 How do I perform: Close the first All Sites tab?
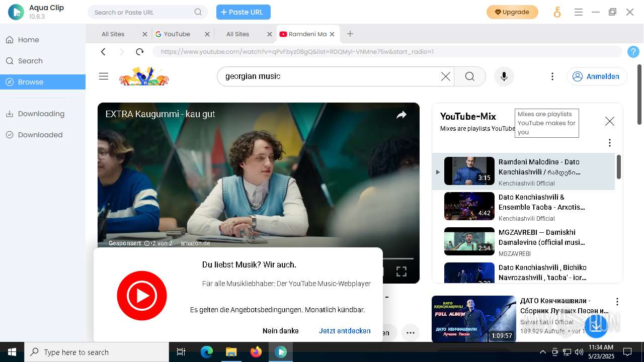(145, 34)
